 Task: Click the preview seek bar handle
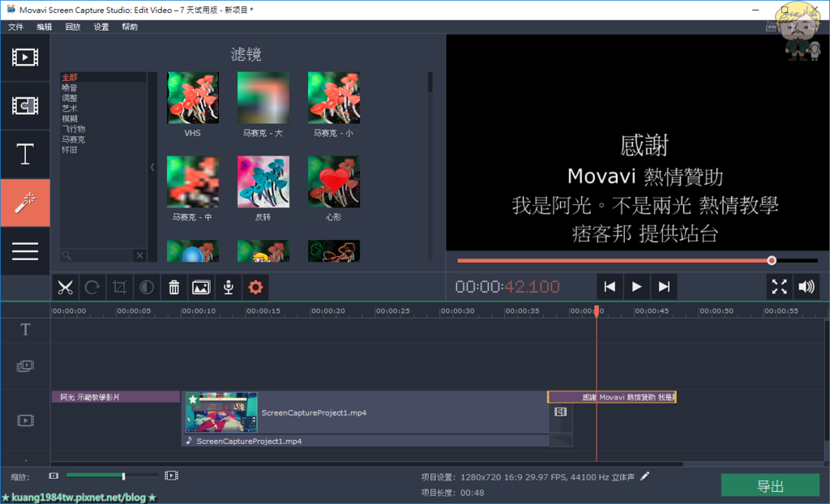click(772, 260)
